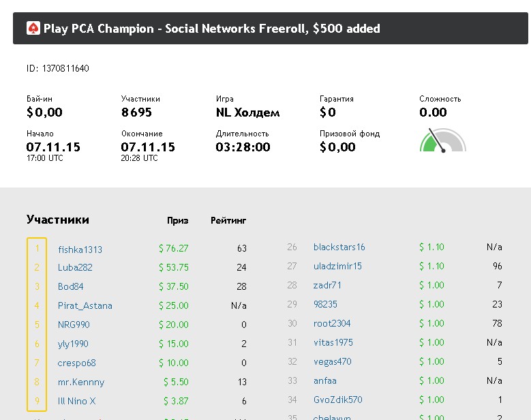Open player Luba282 profile
The image size is (531, 420).
[75, 267]
